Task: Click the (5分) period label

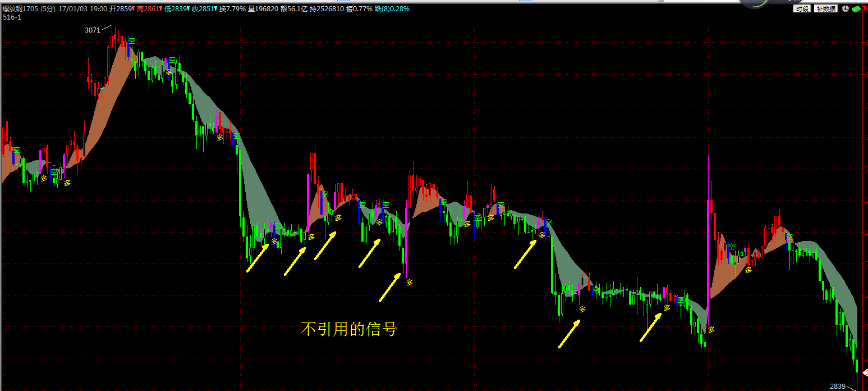Action: tap(48, 8)
